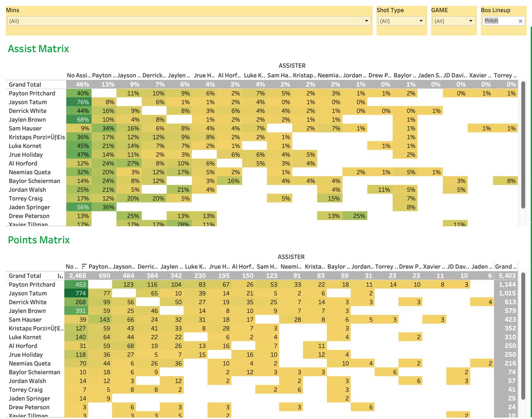
Task: Select Derrick White row in Points Matrix
Action: (x=27, y=302)
